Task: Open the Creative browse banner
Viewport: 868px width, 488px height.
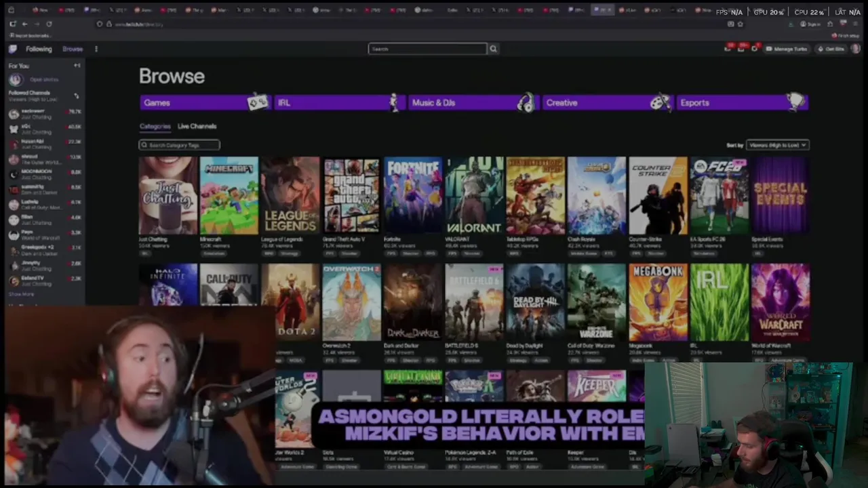Action: pyautogui.click(x=607, y=102)
